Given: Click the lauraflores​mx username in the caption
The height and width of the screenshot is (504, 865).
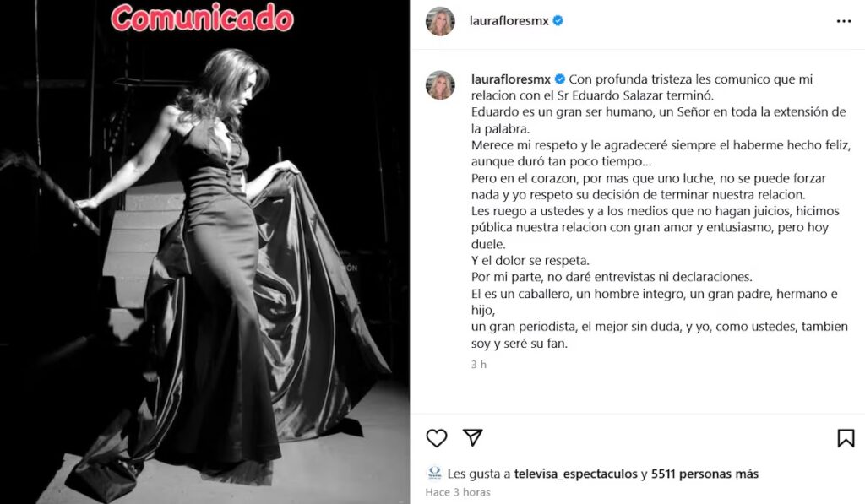Looking at the screenshot, I should point(510,79).
